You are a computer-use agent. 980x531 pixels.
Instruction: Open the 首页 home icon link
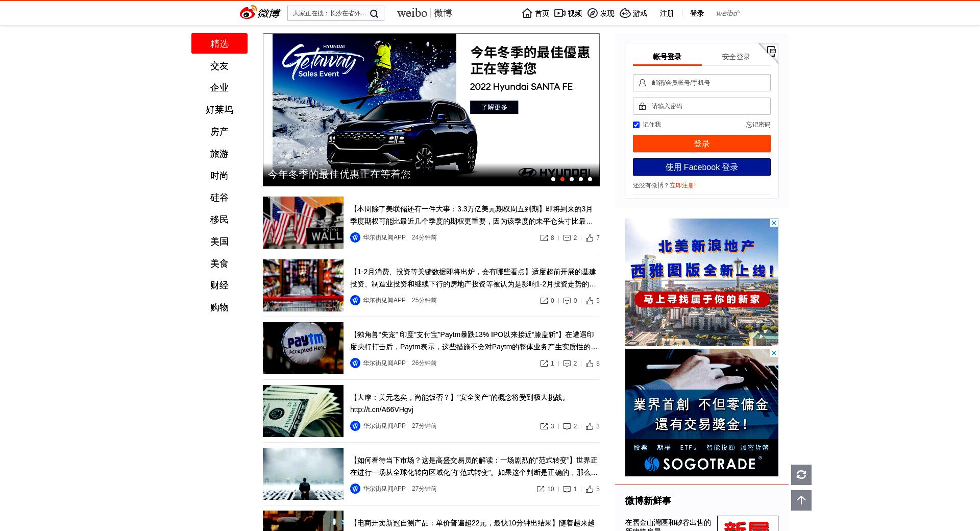coord(535,13)
